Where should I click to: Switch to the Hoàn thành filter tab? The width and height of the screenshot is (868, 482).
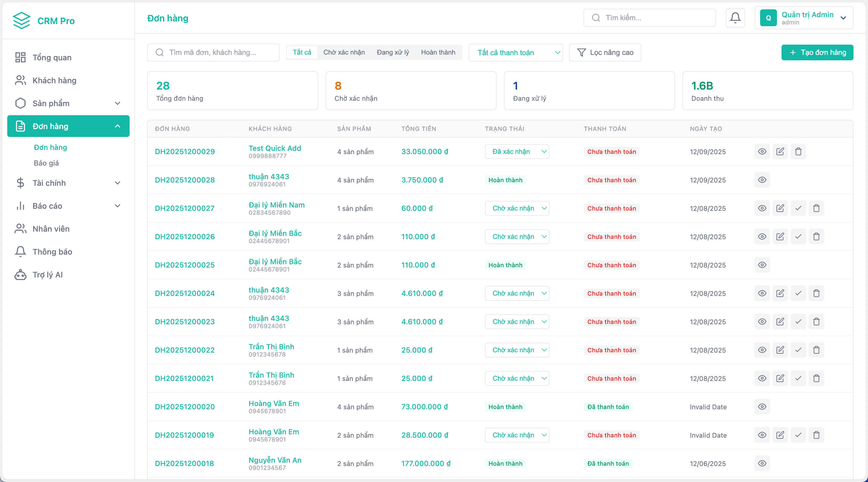pyautogui.click(x=438, y=52)
